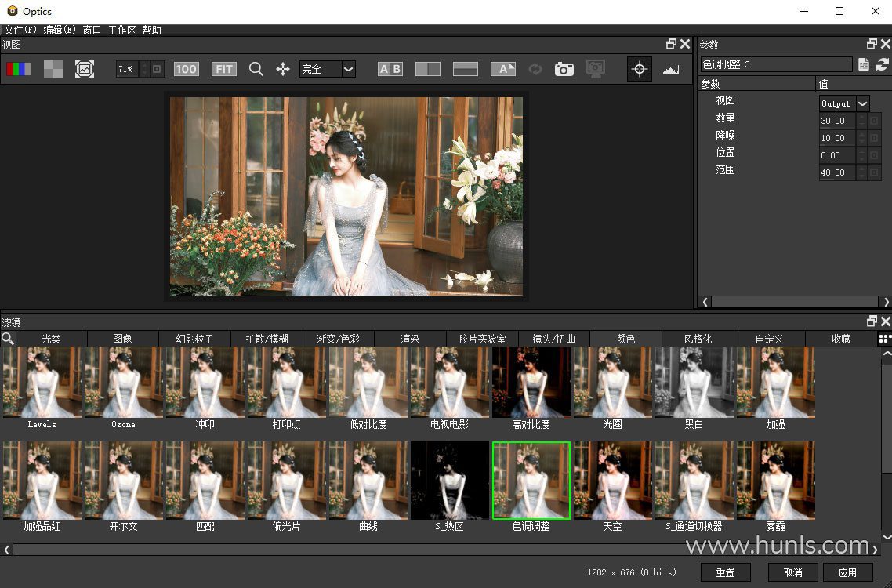892x588 pixels.
Task: Switch to the 胶片实验室 filter tab
Action: [x=482, y=339]
